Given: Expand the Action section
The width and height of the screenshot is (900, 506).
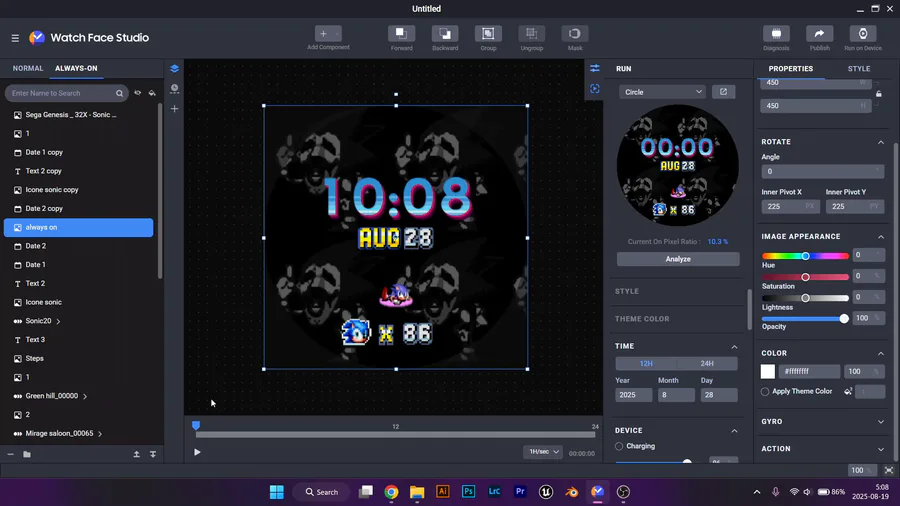Looking at the screenshot, I should pos(880,449).
